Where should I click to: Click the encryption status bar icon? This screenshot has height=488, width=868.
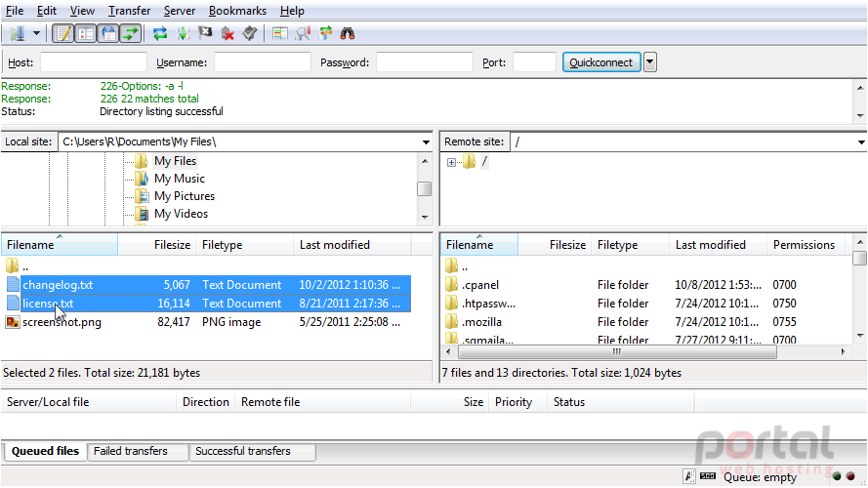coord(688,476)
